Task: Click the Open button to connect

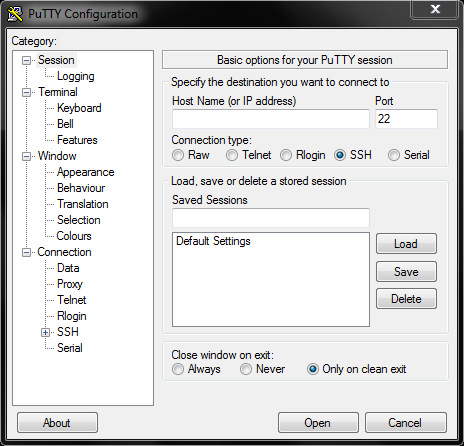Action: 318,423
